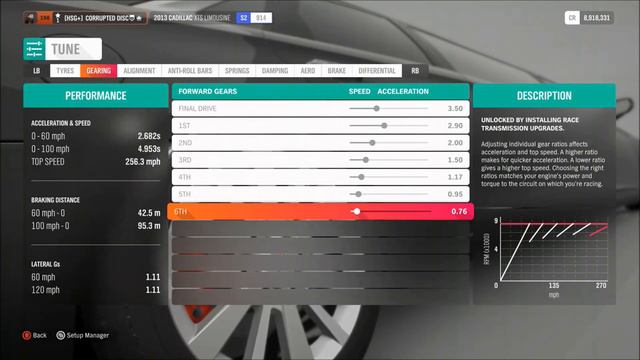Click the 6th gear value 0.76
640x360 pixels.
(x=459, y=211)
